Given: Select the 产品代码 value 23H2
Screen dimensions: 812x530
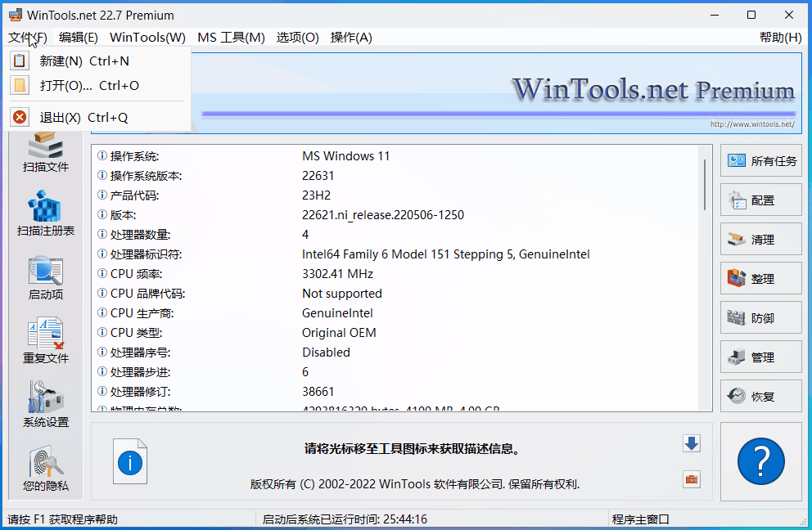Looking at the screenshot, I should click(x=316, y=195).
